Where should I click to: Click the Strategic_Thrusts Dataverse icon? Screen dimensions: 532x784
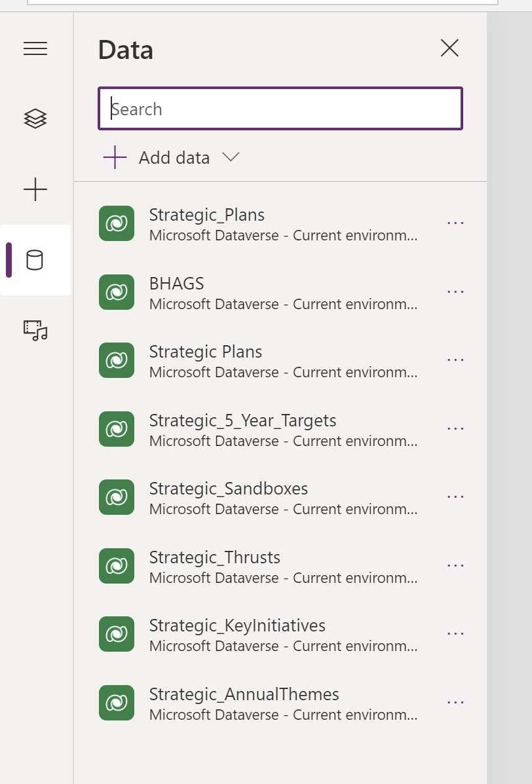pos(117,566)
